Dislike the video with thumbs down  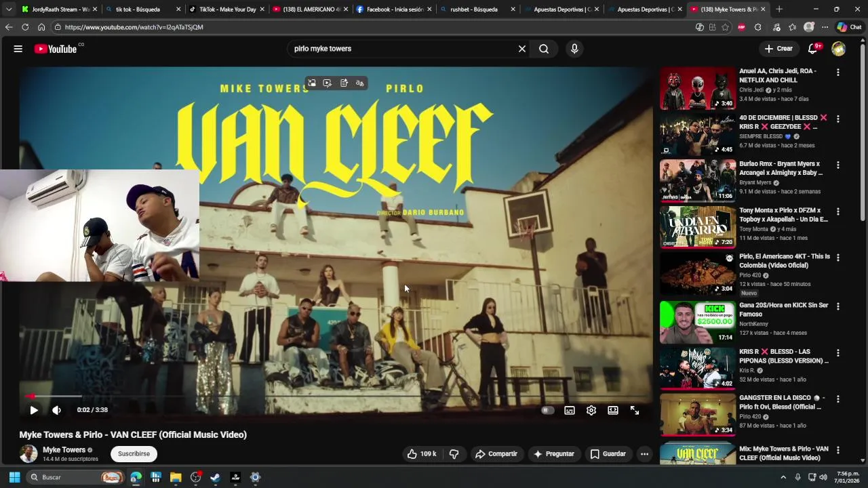tap(454, 454)
